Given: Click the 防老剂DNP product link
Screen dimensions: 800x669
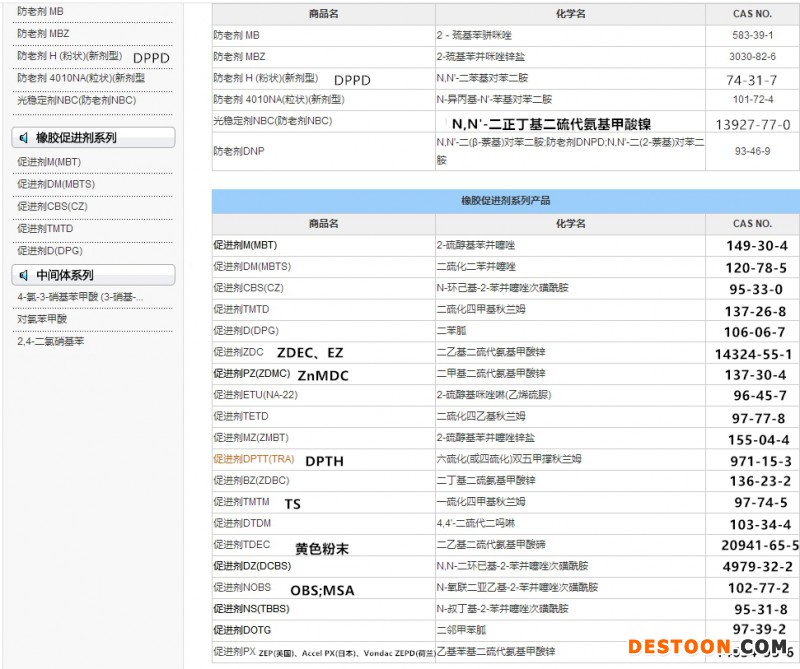Looking at the screenshot, I should pos(238,151).
